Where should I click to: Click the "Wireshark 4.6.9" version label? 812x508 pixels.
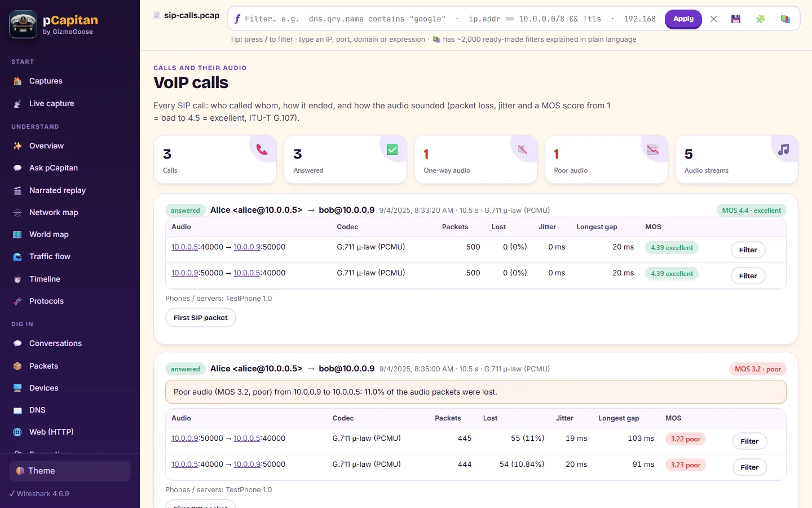43,493
